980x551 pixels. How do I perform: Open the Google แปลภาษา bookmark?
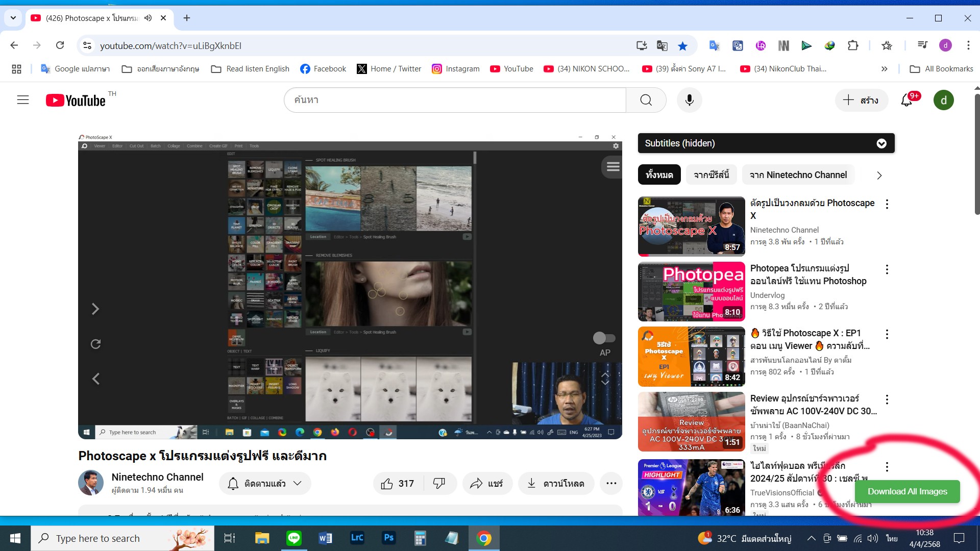point(76,69)
